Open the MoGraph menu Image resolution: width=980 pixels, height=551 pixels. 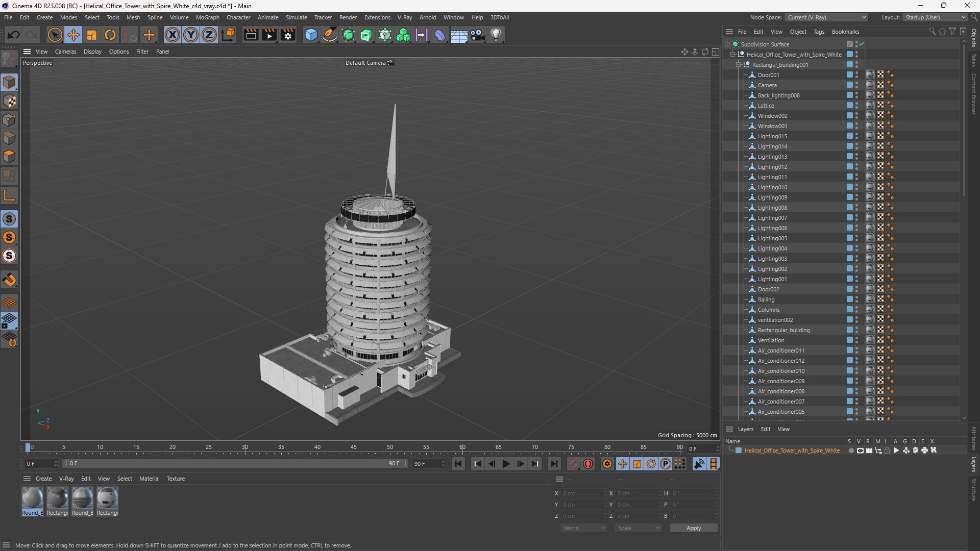pyautogui.click(x=207, y=17)
